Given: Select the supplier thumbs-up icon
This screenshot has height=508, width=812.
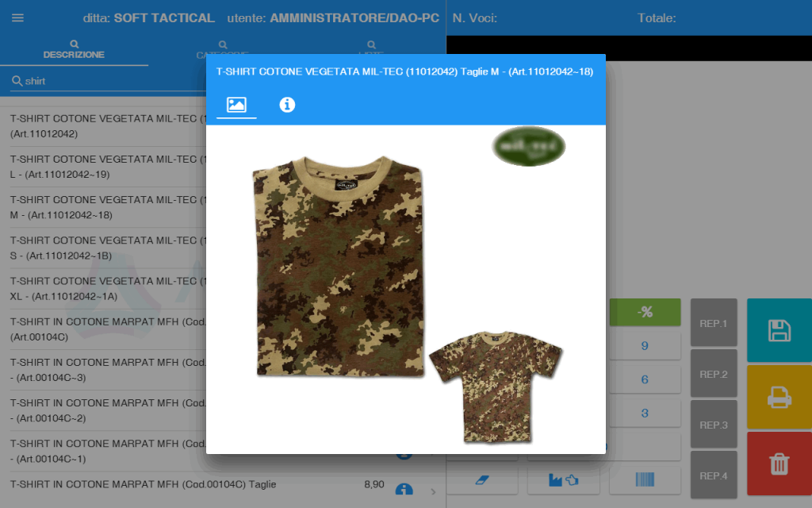Looking at the screenshot, I should (x=563, y=479).
